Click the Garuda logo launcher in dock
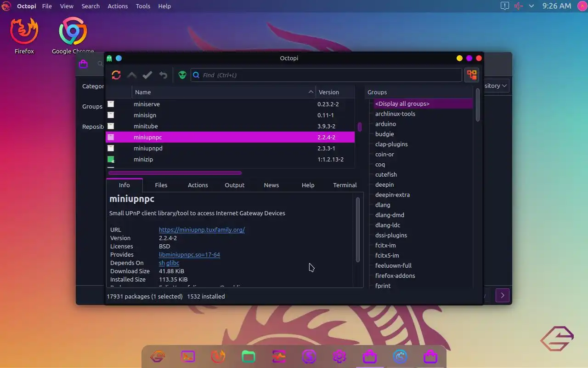Image resolution: width=588 pixels, height=368 pixels. [158, 356]
